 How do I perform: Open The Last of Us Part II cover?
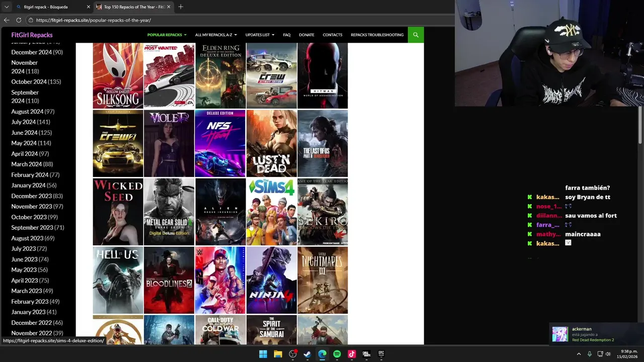[323, 143]
